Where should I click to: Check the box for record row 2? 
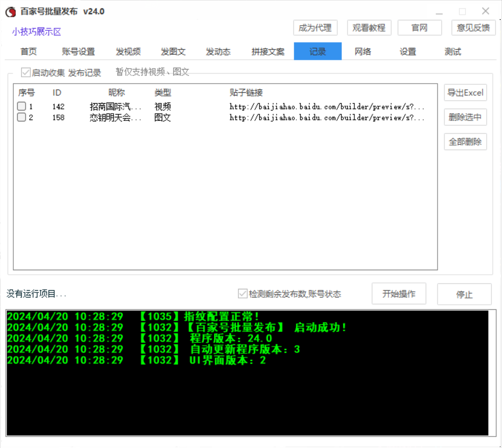21,117
